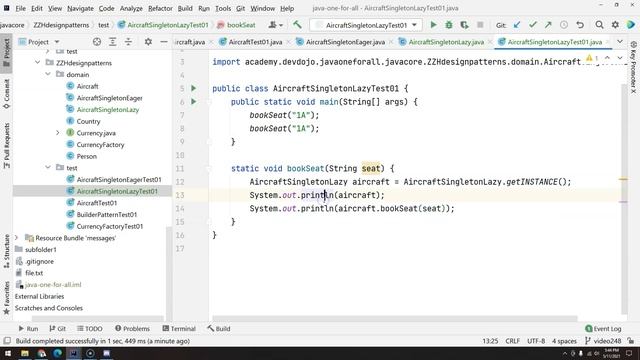
Task: Show Git history clock icon
Action: click(564, 25)
